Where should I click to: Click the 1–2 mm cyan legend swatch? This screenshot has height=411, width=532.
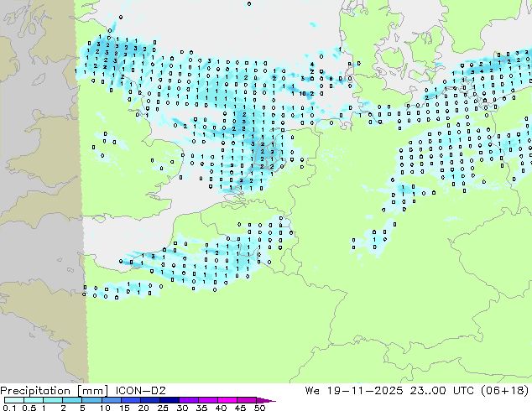[x=53, y=400]
